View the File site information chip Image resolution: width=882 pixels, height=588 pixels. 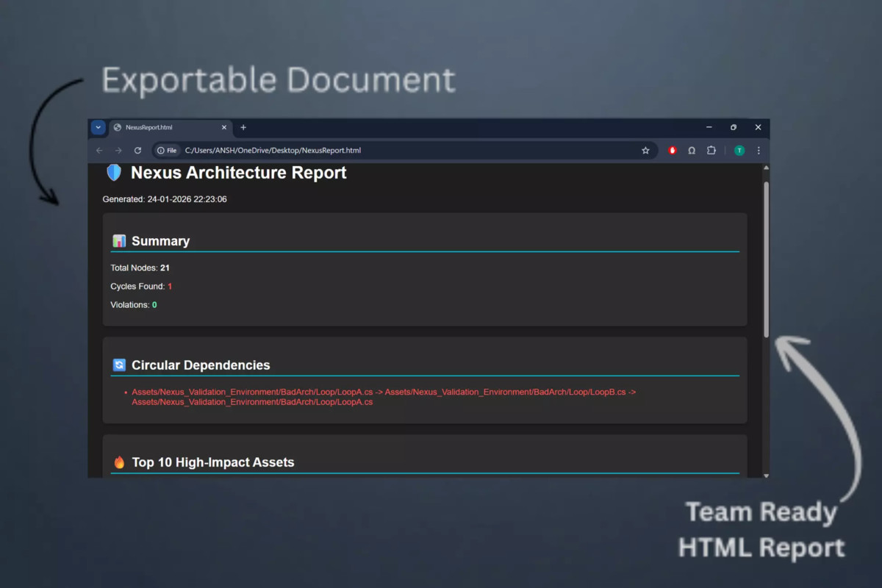pyautogui.click(x=167, y=151)
